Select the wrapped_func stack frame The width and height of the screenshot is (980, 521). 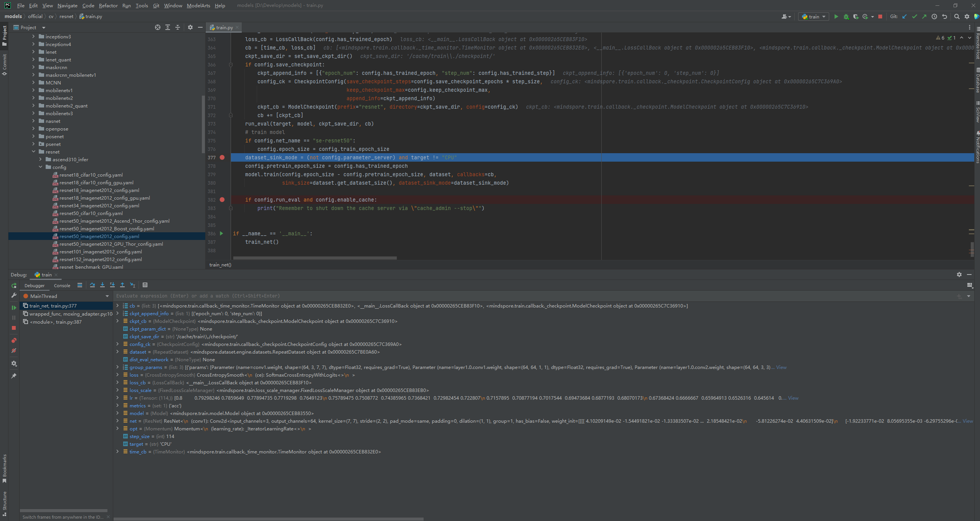66,314
